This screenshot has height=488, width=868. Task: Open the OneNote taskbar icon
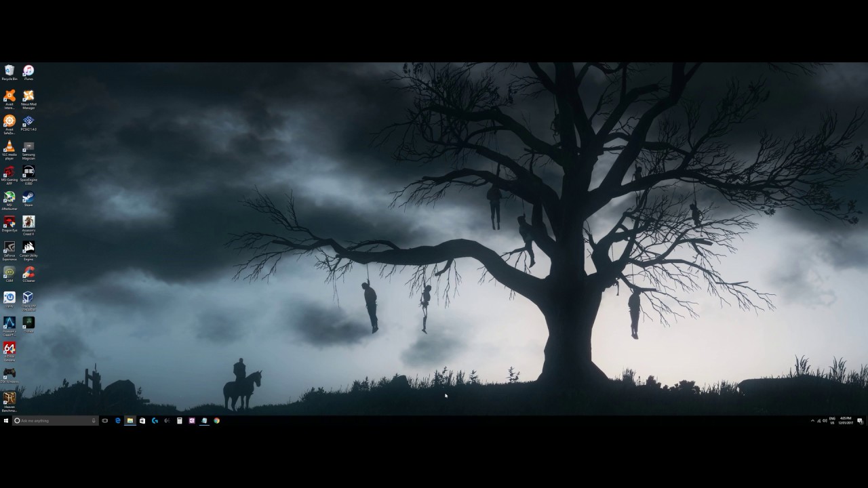(192, 421)
